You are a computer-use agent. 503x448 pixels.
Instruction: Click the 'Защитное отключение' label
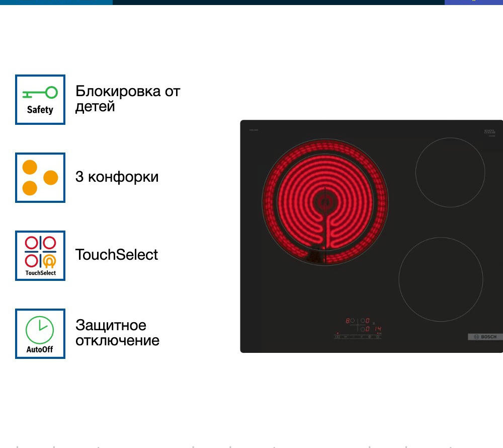point(117,333)
